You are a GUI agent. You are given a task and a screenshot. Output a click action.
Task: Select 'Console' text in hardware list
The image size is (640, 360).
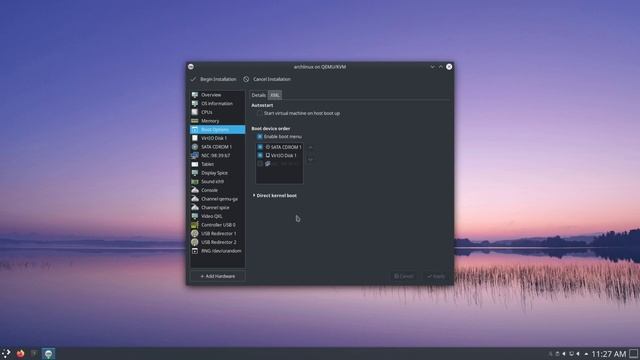pyautogui.click(x=209, y=190)
